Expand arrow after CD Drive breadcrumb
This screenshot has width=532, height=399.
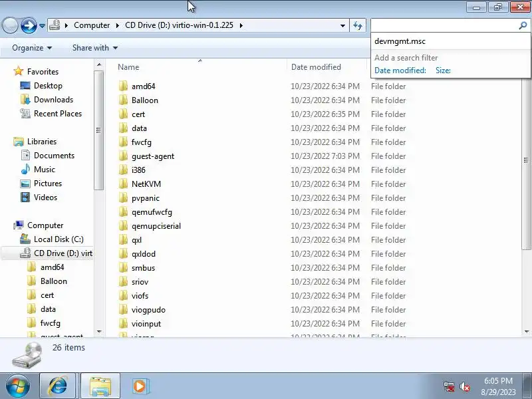click(241, 25)
